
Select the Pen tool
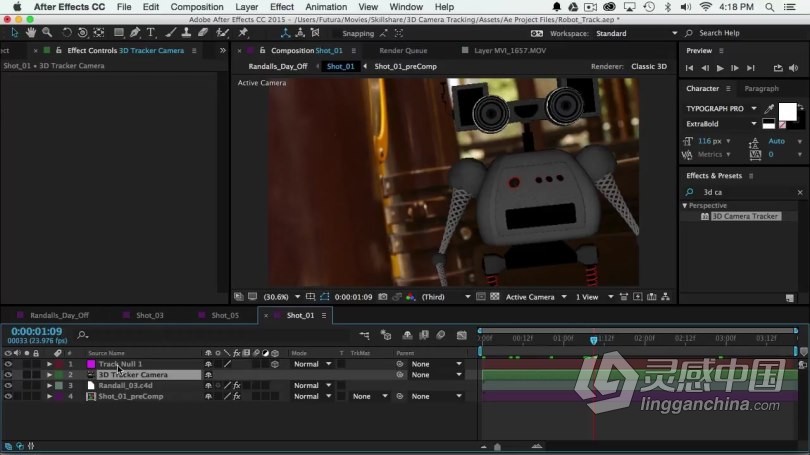[135, 33]
